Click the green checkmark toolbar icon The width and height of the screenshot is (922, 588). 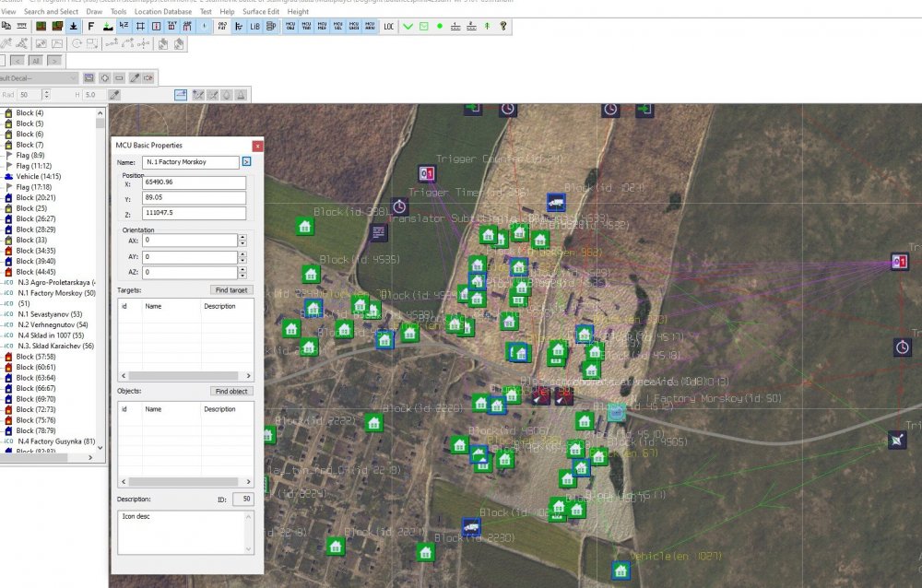coord(408,27)
